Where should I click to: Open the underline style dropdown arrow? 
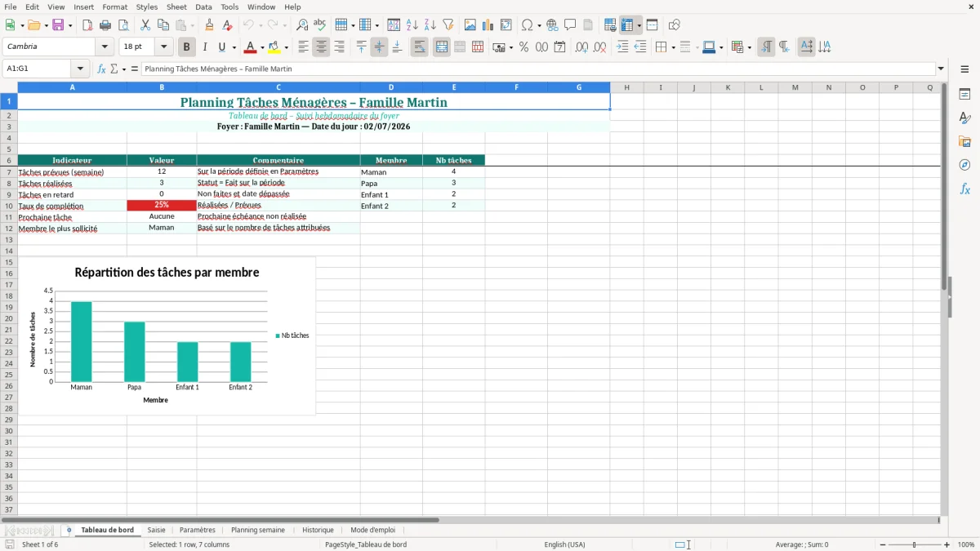coord(234,47)
